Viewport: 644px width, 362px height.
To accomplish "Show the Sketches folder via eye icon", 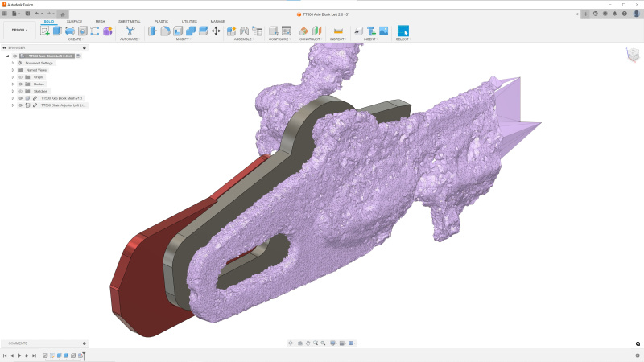I will [20, 91].
